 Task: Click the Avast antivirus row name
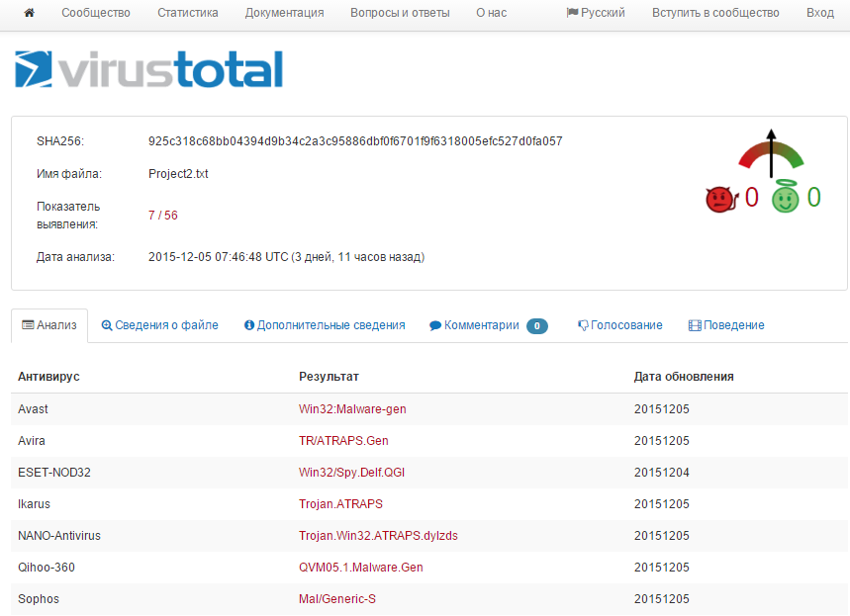pos(33,409)
